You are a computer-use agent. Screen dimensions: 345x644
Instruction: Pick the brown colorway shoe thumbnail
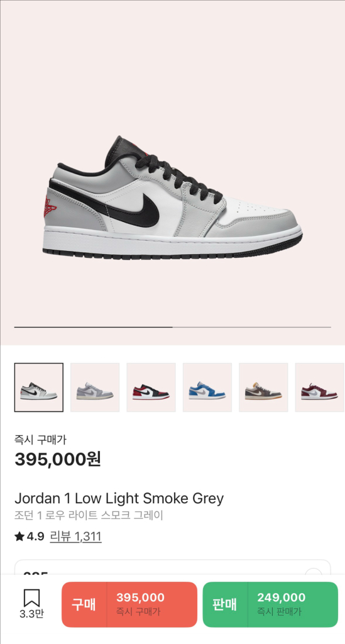(x=263, y=387)
